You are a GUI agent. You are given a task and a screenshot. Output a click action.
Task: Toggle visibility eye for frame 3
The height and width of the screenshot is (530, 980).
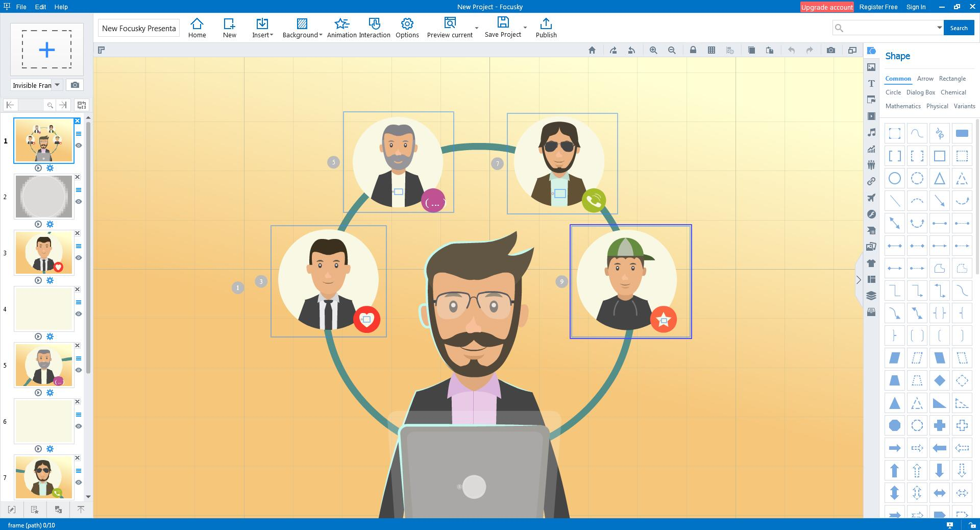click(x=79, y=258)
